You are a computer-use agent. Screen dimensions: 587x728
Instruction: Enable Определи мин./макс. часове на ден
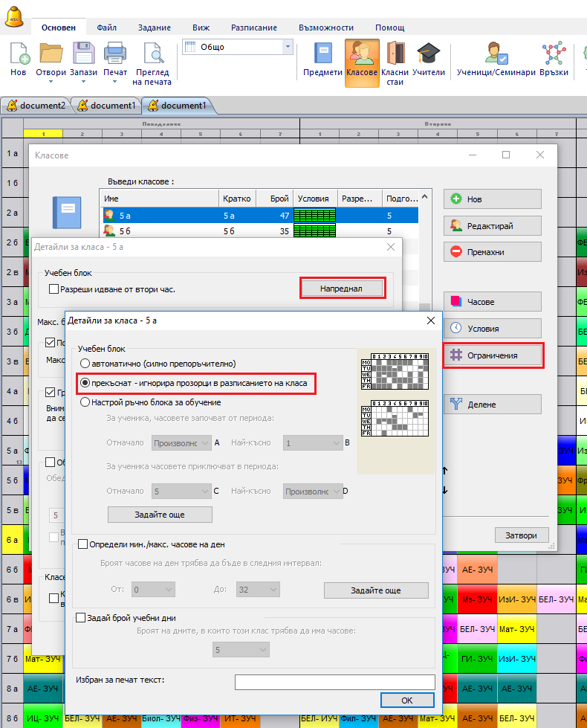point(82,544)
